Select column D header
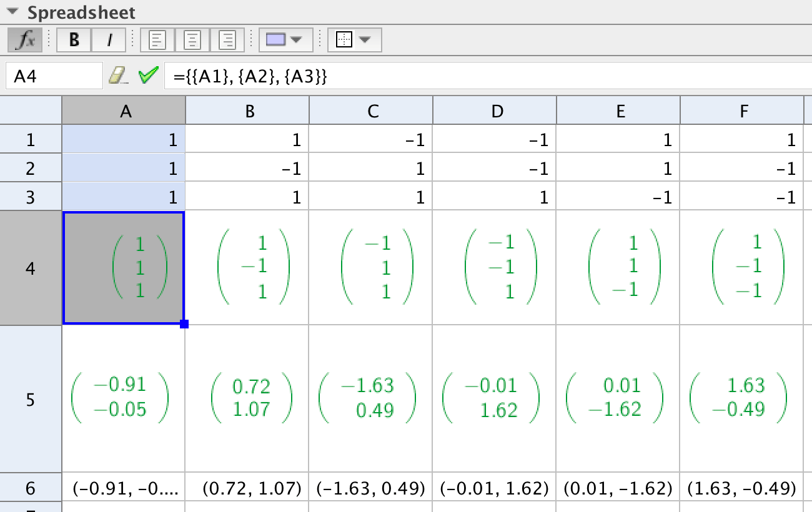The width and height of the screenshot is (812, 512). click(x=495, y=111)
